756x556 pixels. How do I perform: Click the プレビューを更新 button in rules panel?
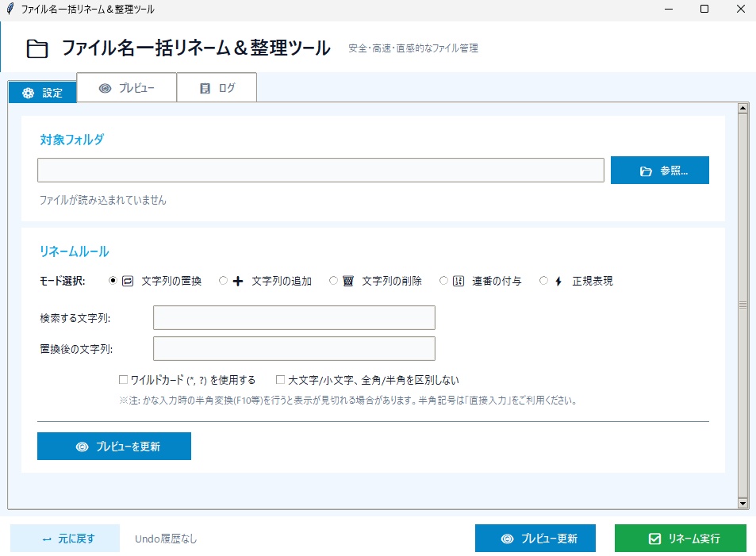click(114, 446)
